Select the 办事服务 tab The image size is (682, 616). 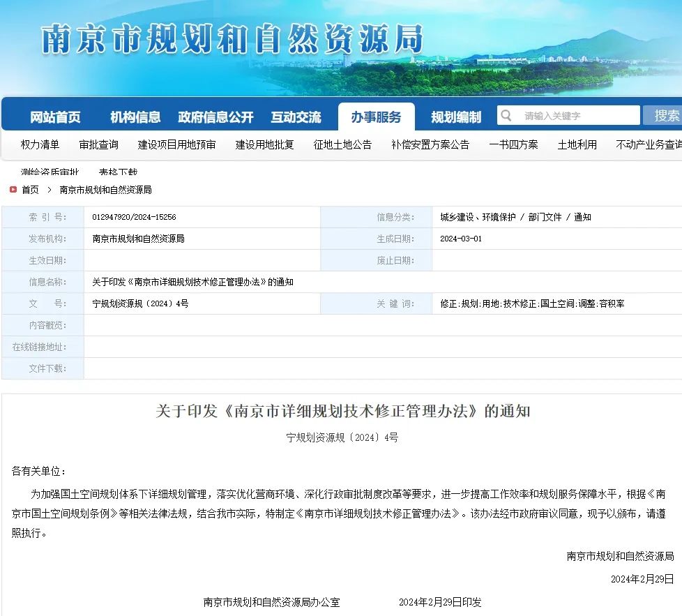point(377,117)
